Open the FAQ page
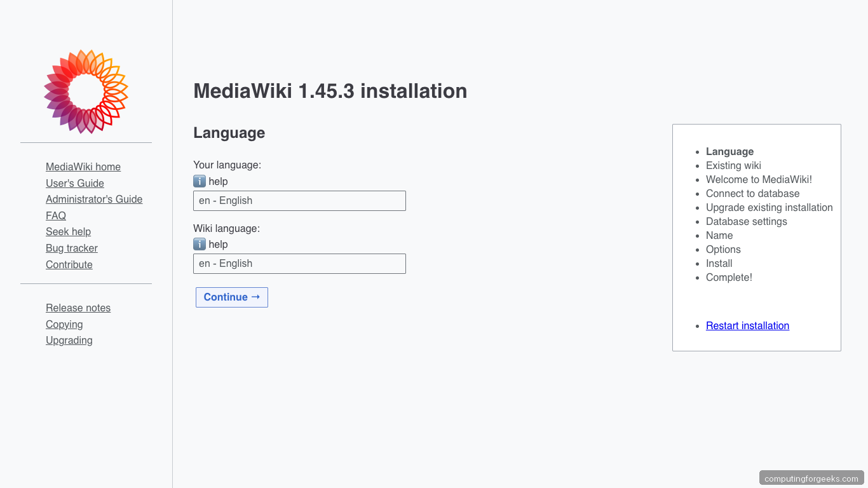 [55, 215]
